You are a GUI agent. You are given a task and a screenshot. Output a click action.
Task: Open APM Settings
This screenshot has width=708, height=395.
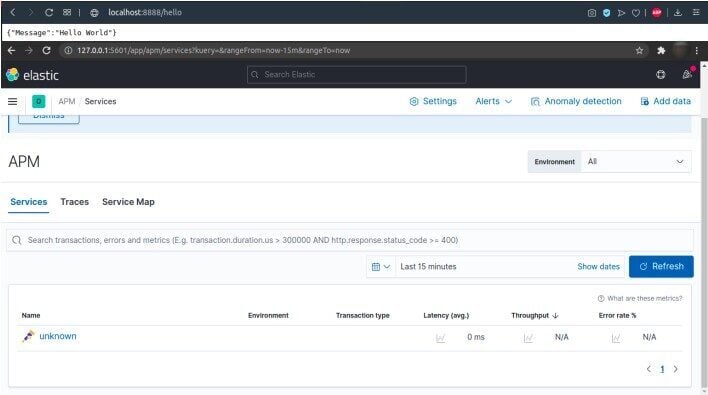coord(433,102)
